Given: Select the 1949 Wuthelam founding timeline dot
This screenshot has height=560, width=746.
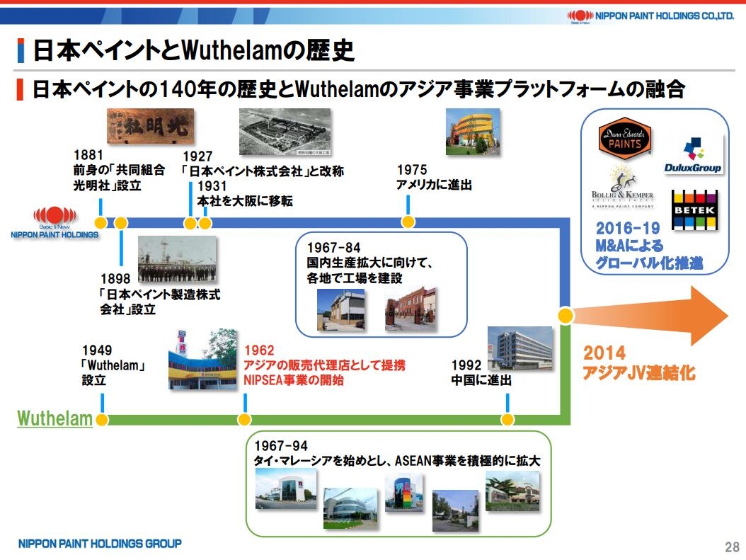Looking at the screenshot, I should coord(102,420).
